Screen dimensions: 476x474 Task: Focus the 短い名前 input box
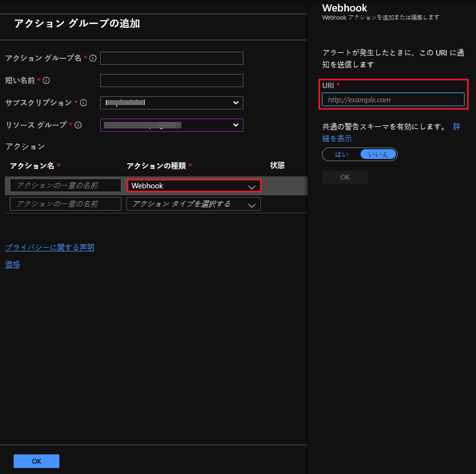pyautogui.click(x=172, y=81)
